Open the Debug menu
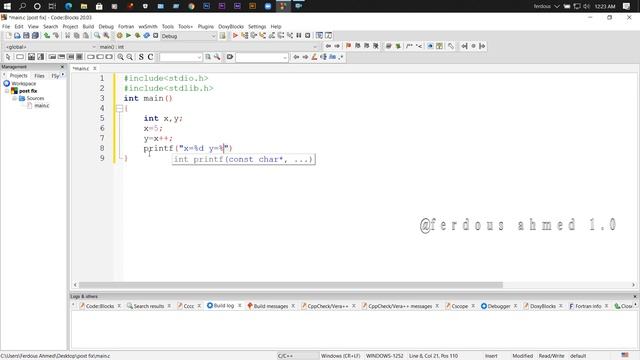640x360 pixels. click(106, 27)
